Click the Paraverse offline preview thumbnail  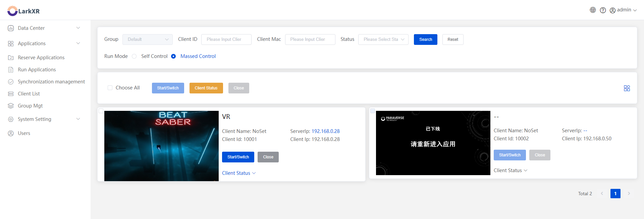tap(433, 143)
